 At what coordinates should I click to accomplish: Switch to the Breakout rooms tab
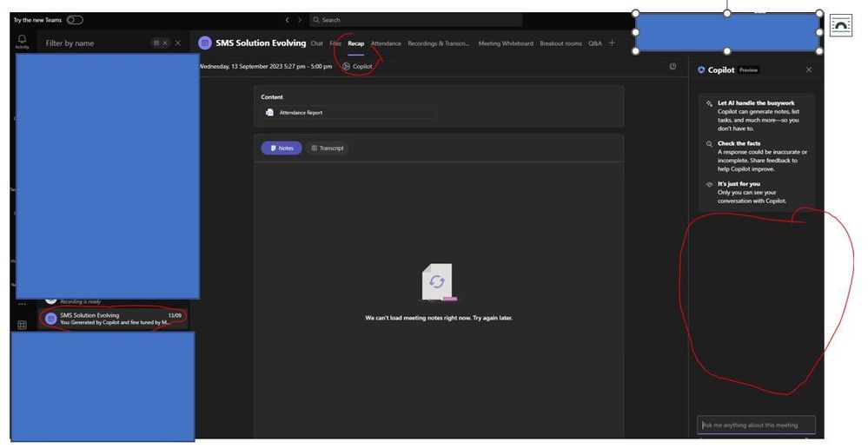coord(560,43)
